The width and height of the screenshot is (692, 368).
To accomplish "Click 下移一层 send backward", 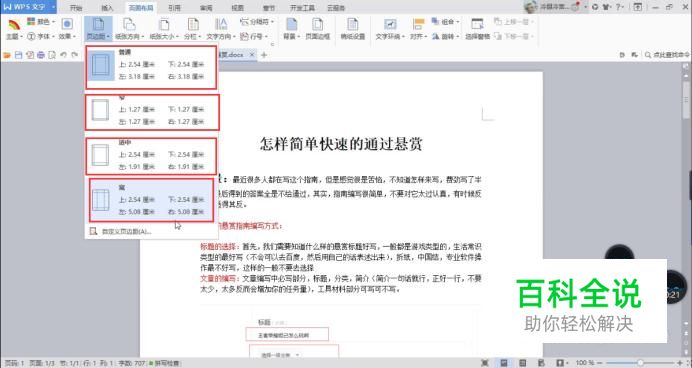I will (514, 36).
